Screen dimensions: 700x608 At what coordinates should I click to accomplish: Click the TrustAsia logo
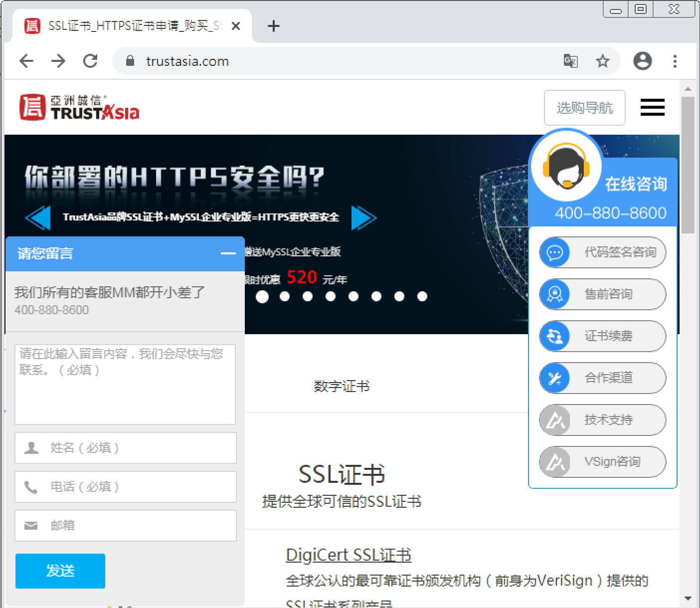(79, 107)
